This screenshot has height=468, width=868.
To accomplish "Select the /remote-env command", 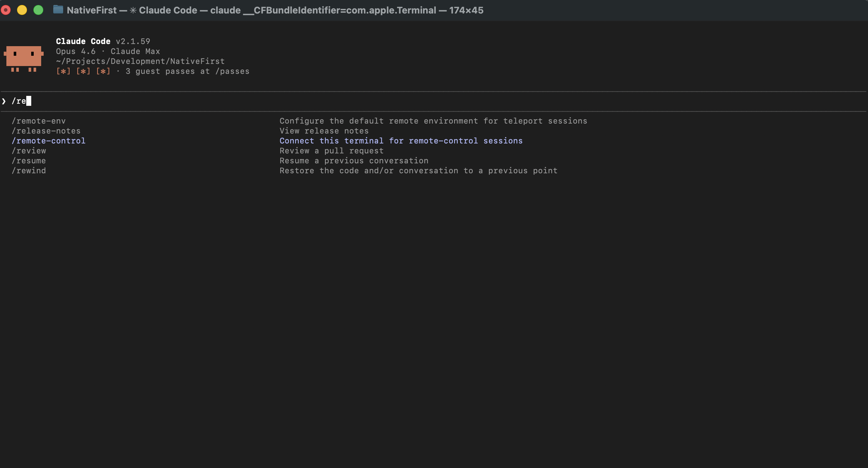I will (38, 121).
